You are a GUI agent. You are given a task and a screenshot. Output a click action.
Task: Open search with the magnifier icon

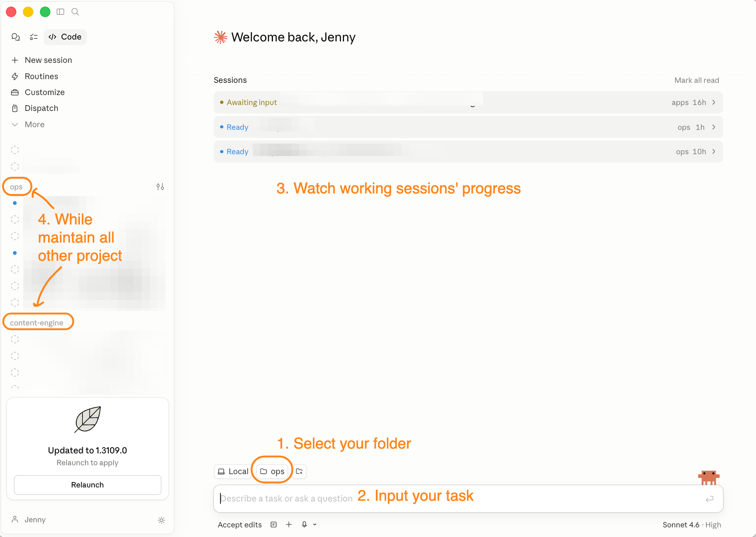point(75,12)
